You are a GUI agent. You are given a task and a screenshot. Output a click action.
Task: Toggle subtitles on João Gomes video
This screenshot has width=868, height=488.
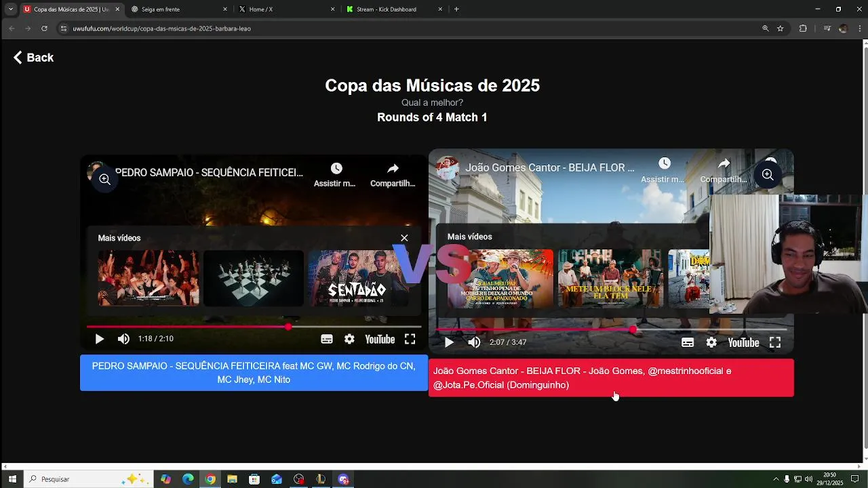688,342
